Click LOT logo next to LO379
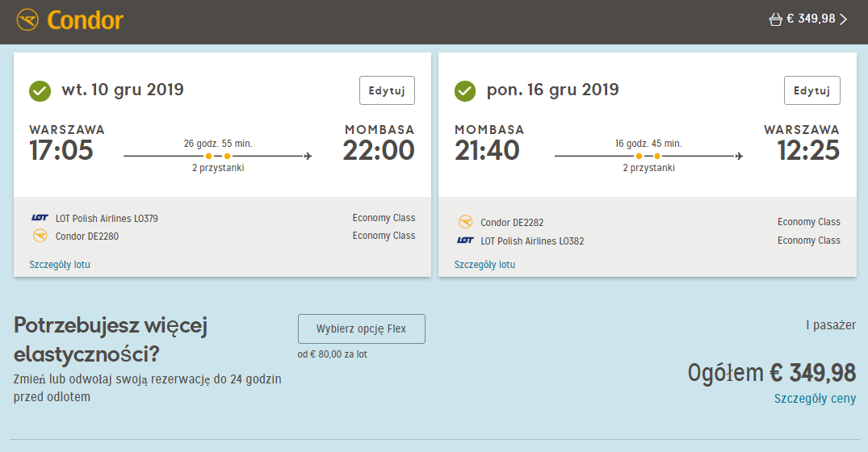868x452 pixels. (40, 218)
